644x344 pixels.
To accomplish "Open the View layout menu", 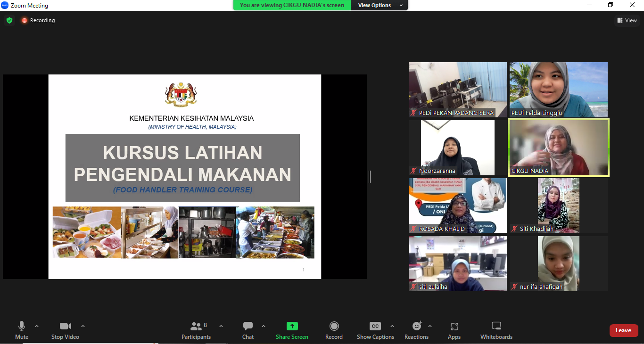I will pyautogui.click(x=627, y=20).
